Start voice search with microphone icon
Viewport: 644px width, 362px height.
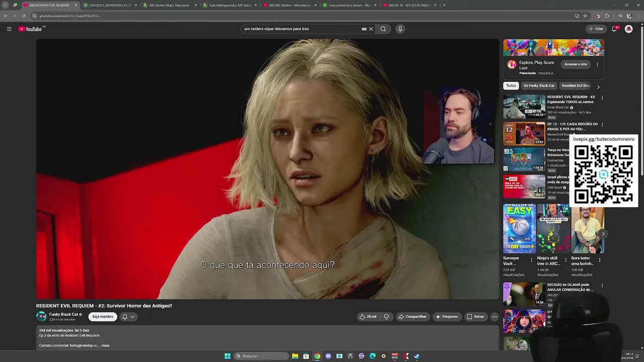click(x=400, y=29)
